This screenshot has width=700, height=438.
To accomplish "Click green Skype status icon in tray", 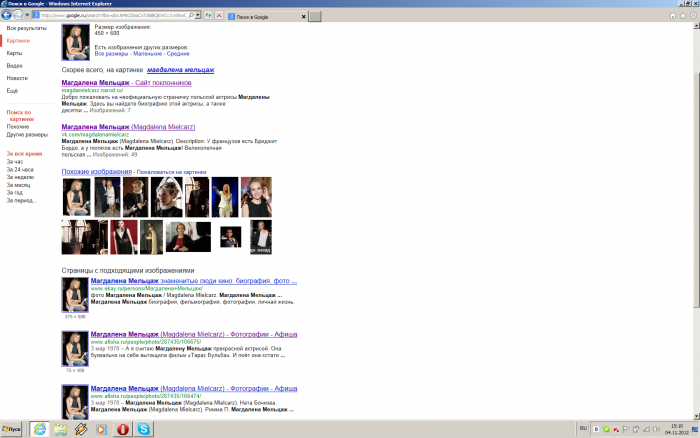I will pos(606,430).
